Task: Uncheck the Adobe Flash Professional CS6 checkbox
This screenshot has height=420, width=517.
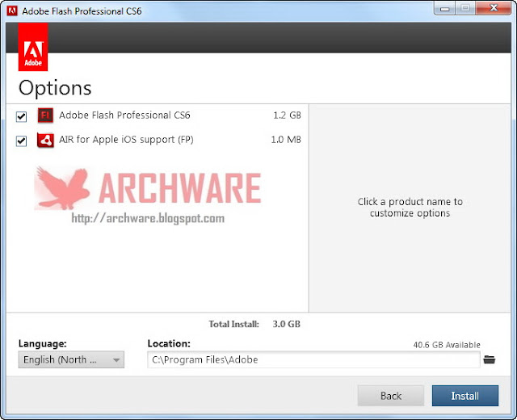Action: (x=22, y=116)
